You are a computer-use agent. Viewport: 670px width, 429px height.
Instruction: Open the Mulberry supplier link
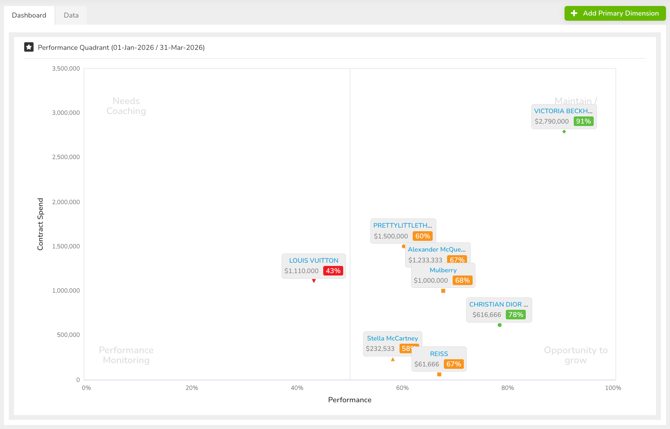tap(443, 270)
